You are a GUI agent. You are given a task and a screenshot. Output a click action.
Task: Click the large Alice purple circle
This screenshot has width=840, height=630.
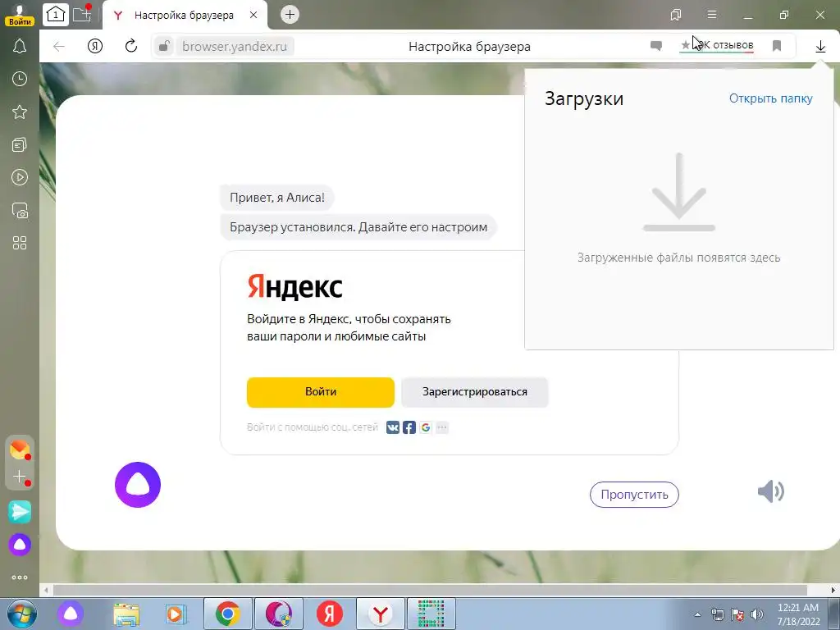click(138, 484)
